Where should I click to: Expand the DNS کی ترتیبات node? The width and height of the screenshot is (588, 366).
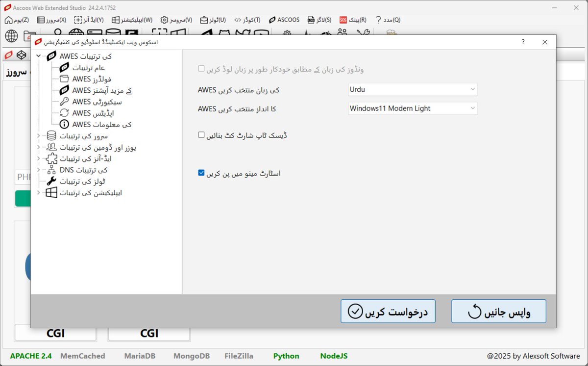pyautogui.click(x=38, y=170)
